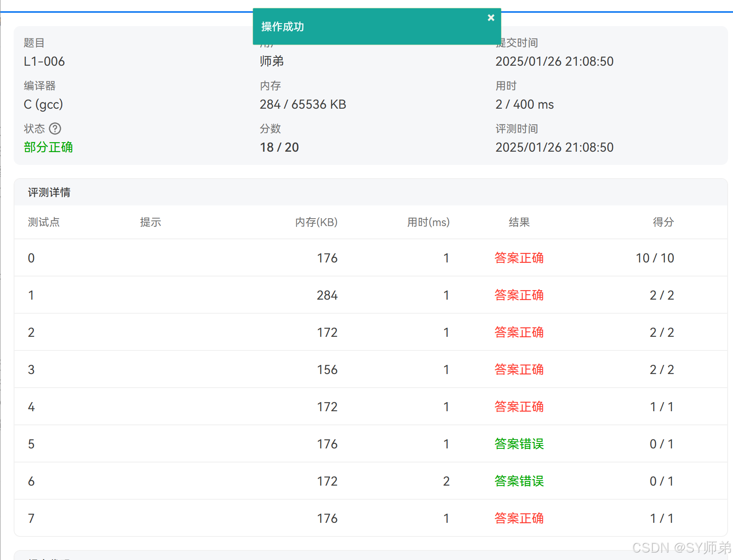Click the 提示 column header
733x560 pixels.
pyautogui.click(x=150, y=222)
